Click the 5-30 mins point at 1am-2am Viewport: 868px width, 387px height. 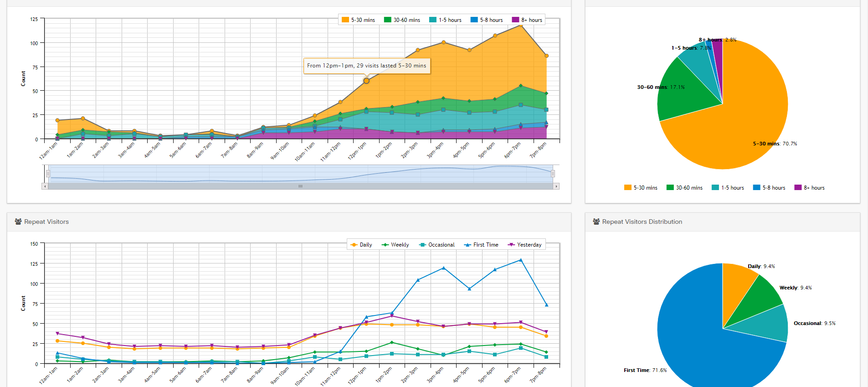82,119
